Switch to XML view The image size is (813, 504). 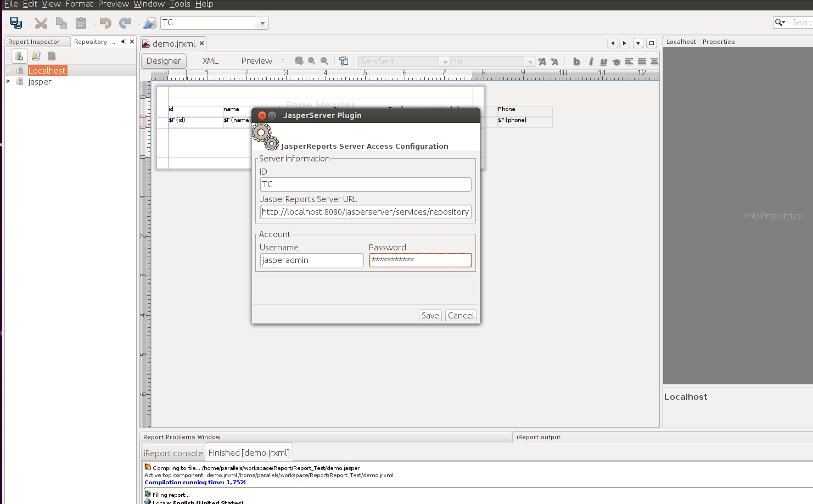(210, 61)
